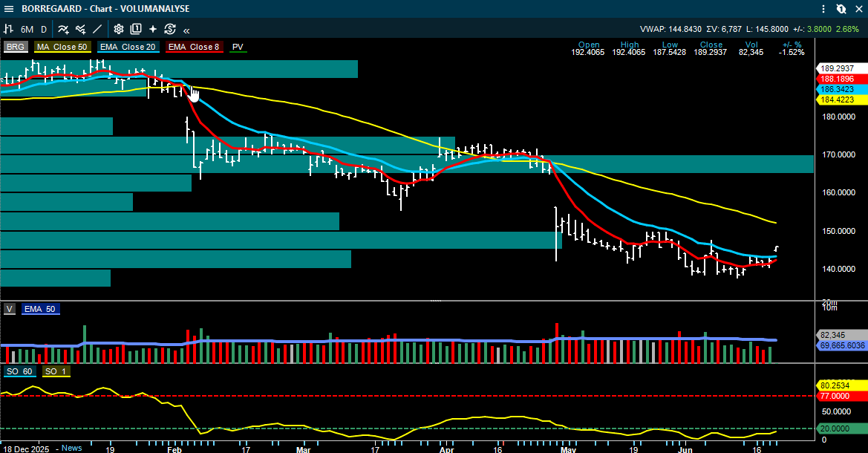Add an indicator with the line-plus icon
Image resolution: width=868 pixels, height=453 pixels.
64,30
